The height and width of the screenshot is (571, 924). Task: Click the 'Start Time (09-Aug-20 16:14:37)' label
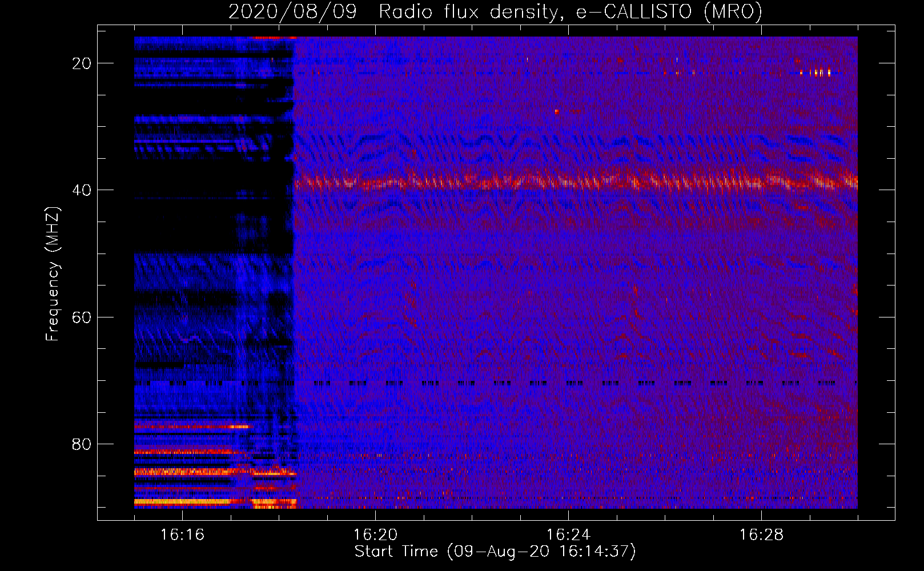click(495, 552)
